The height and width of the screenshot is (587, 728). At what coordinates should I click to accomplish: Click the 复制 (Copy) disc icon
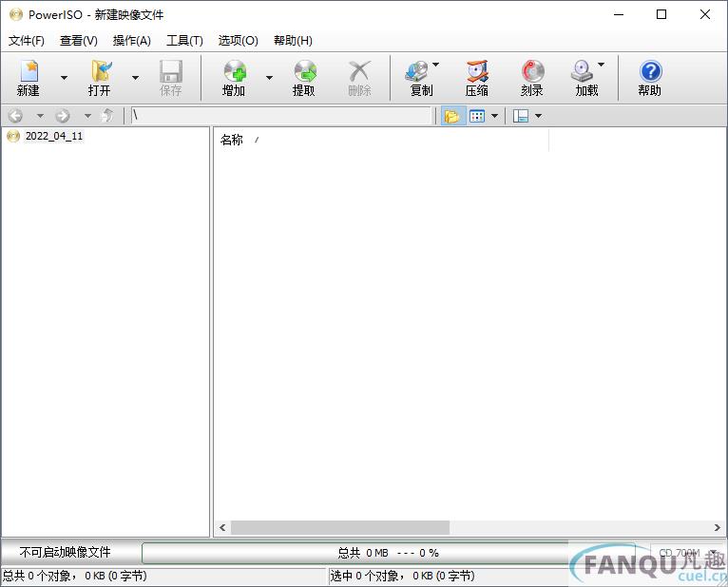pyautogui.click(x=419, y=78)
